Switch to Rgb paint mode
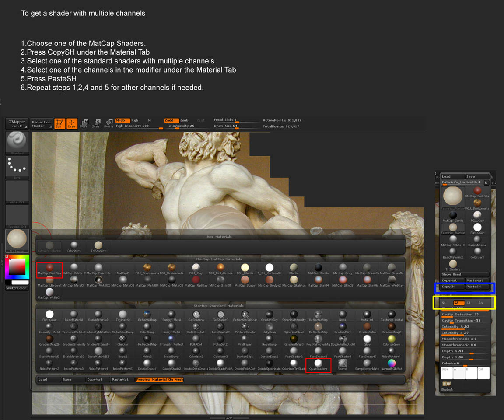The height and width of the screenshot is (420, 504). [x=135, y=120]
